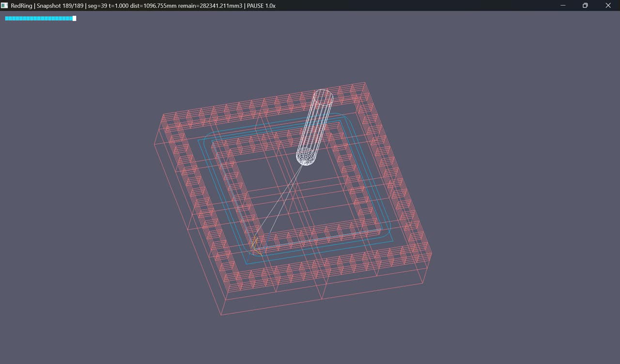The height and width of the screenshot is (364, 620).
Task: Minimize the RedRing window
Action: (563, 5)
